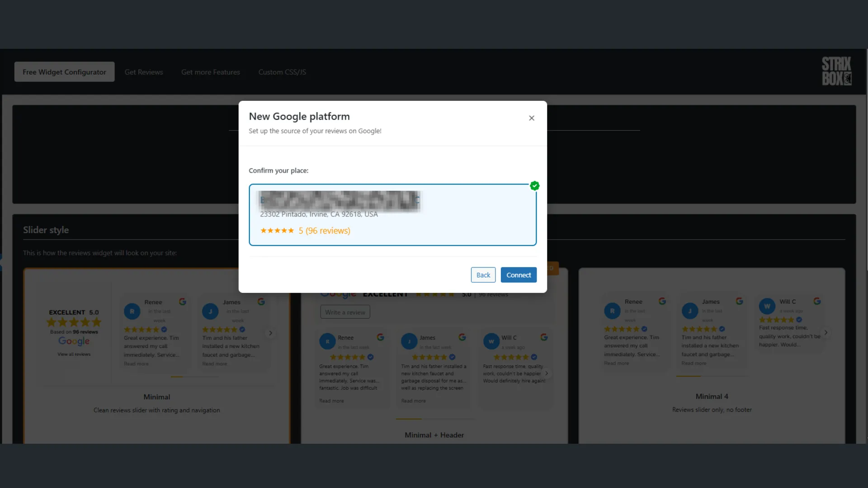Open the Custom CSS/JS tab

tap(282, 72)
